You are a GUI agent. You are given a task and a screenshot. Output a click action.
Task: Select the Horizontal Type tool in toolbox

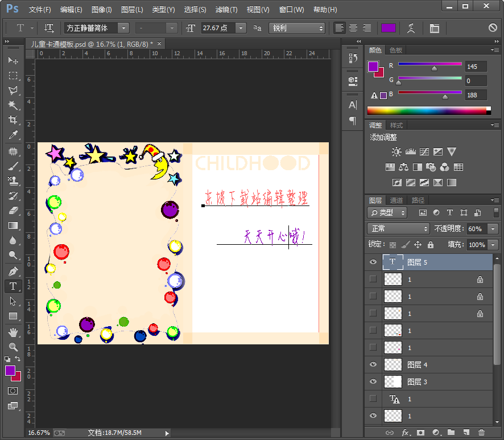tap(13, 286)
